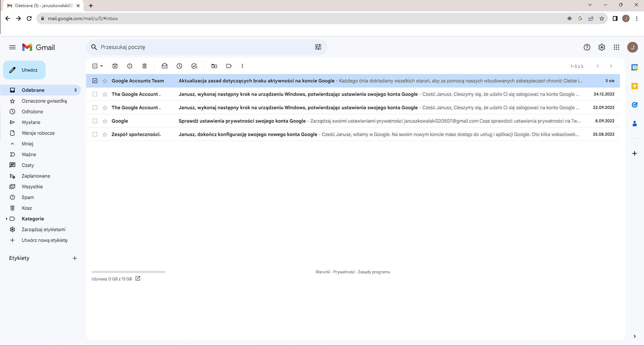Open Gmail settings gear icon
Screen dimensions: 644x346
pos(601,47)
